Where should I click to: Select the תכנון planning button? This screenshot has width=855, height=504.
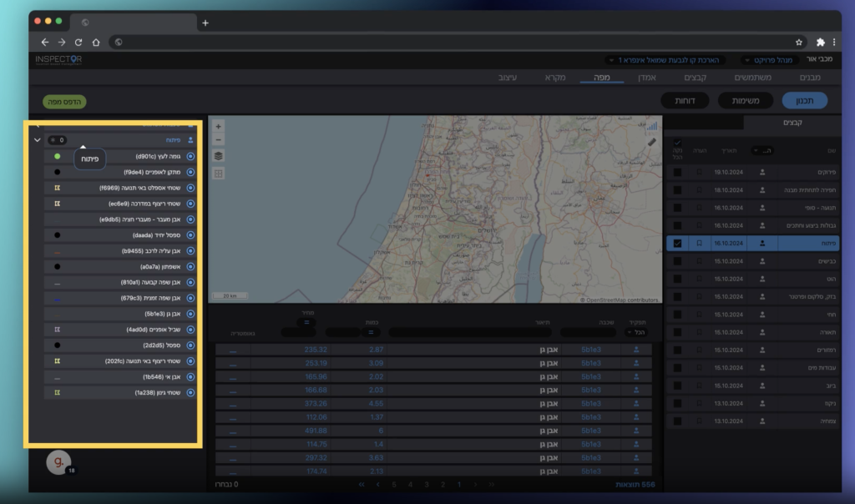pyautogui.click(x=804, y=101)
